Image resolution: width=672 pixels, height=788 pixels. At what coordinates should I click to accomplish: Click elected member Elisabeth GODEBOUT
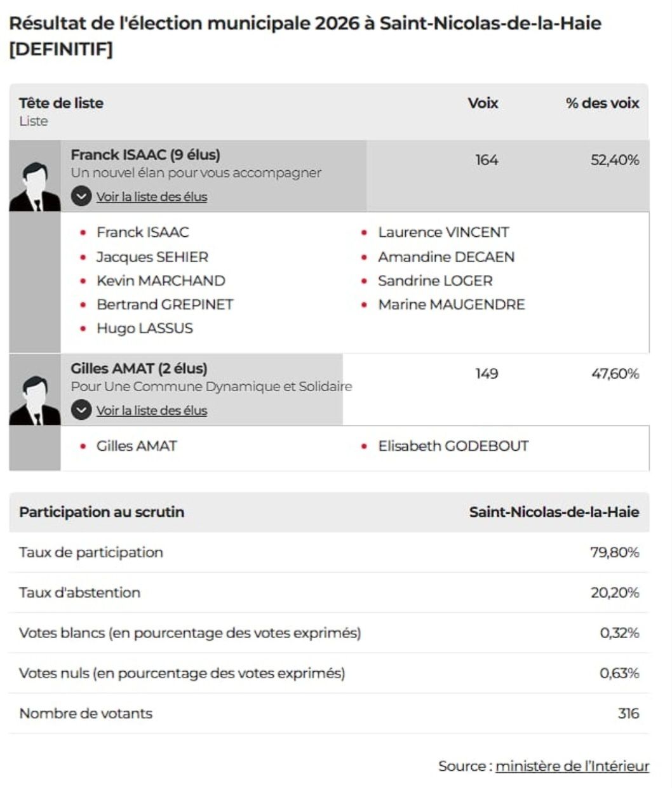(454, 446)
